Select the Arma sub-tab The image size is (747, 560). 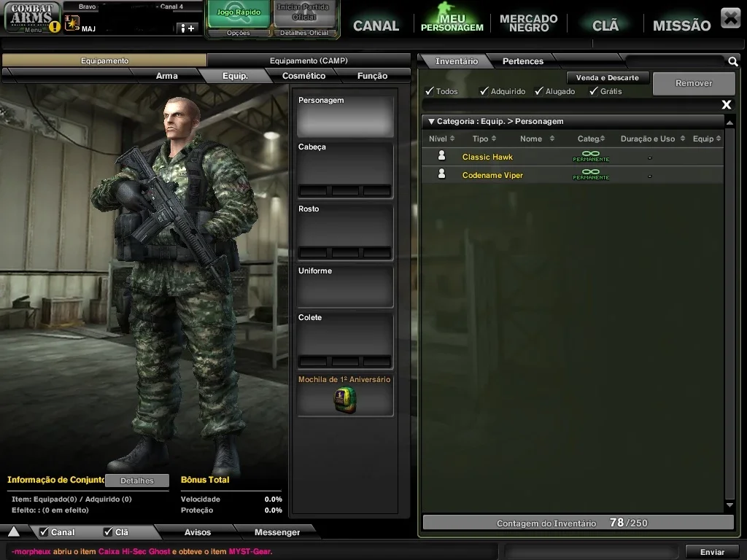[x=166, y=76]
